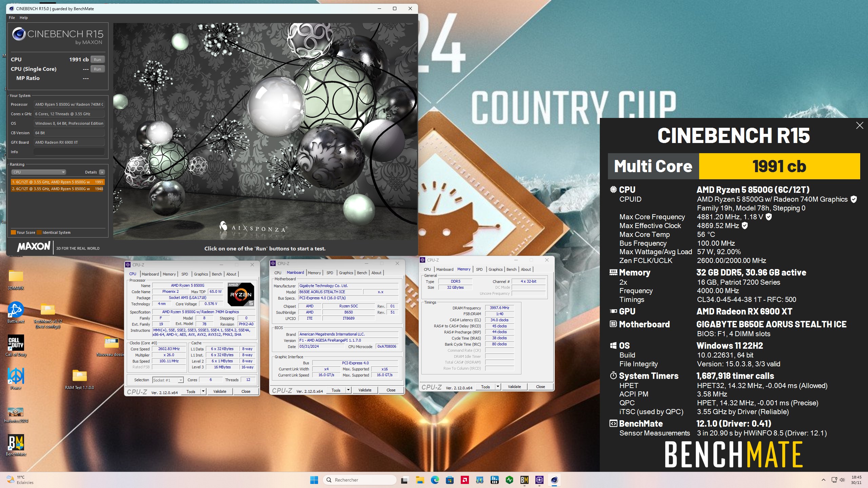Open Microsoft Edge from the taskbar
The width and height of the screenshot is (868, 488).
point(435,480)
